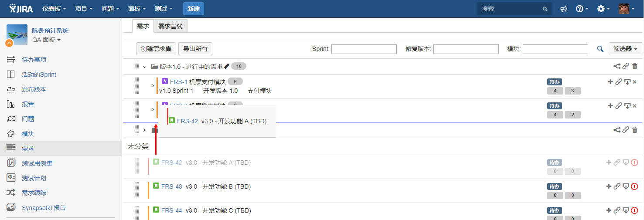Click the 创建需求集 button
The width and height of the screenshot is (644, 220).
click(156, 49)
